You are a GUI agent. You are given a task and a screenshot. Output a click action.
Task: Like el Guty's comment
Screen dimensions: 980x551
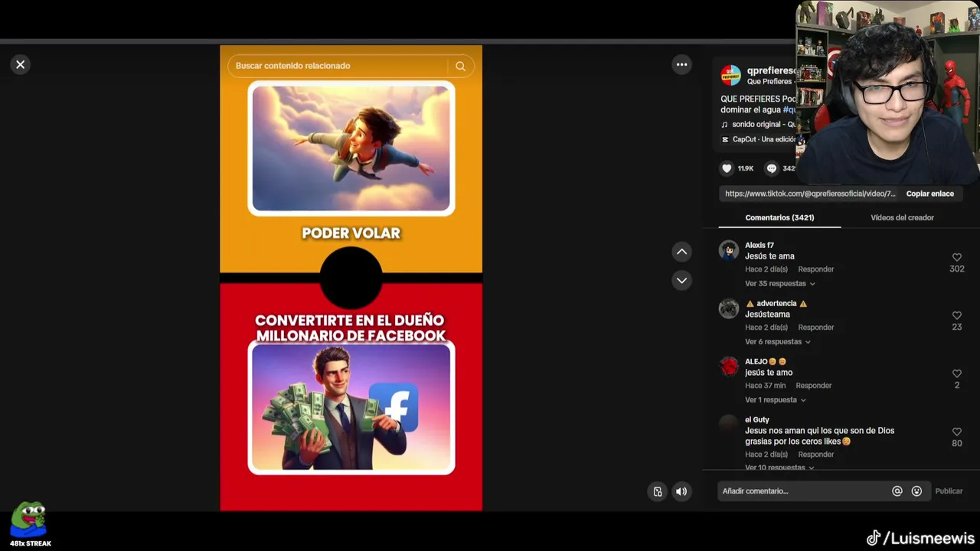coord(956,432)
